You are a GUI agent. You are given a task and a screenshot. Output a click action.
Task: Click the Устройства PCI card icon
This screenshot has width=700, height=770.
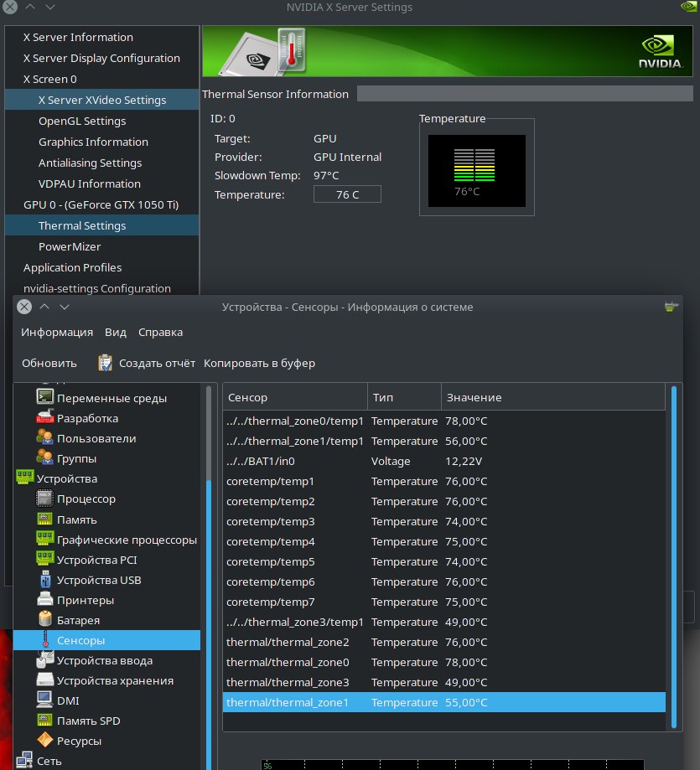[x=44, y=558]
